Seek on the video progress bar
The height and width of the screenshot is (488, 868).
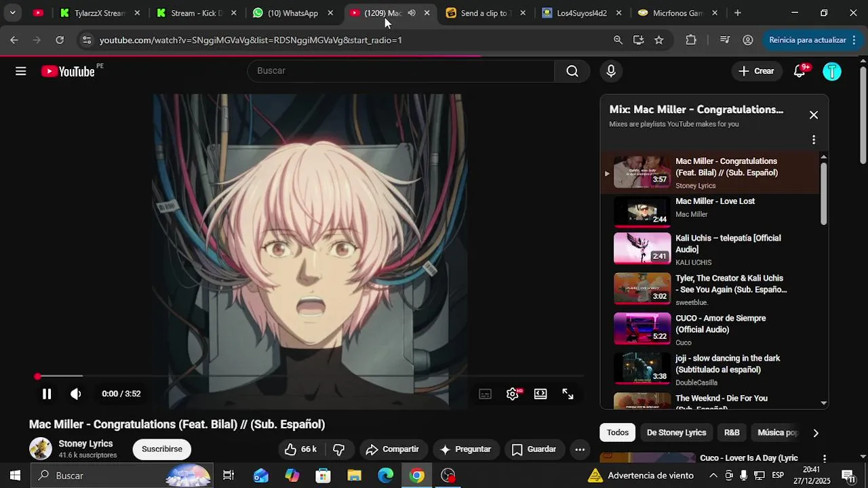[x=311, y=376]
